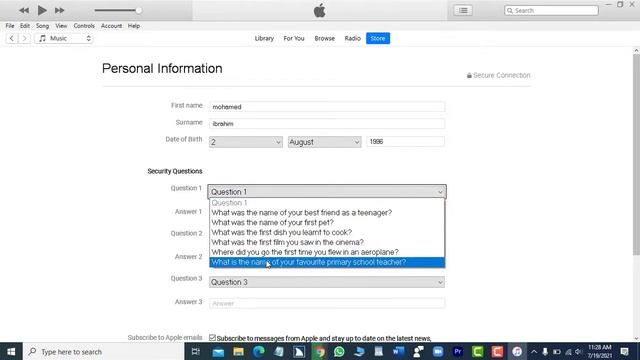The height and width of the screenshot is (360, 640).
Task: Open the Windows Start menu
Action: 11,351
